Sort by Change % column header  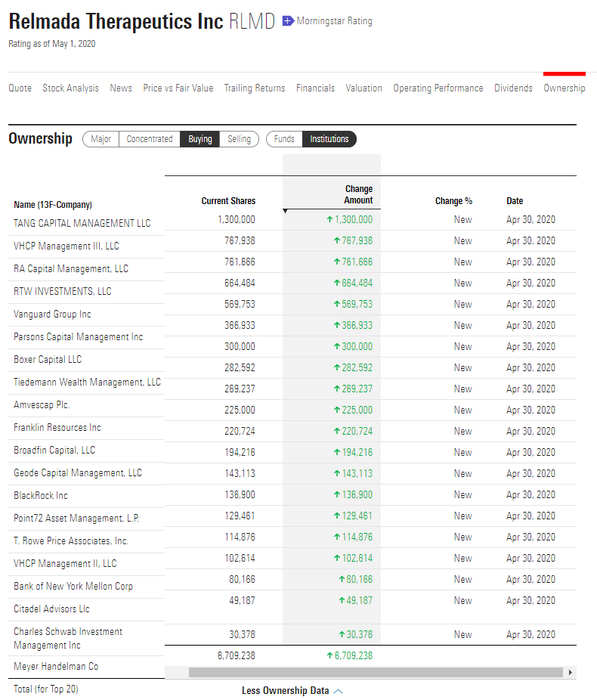coord(453,201)
